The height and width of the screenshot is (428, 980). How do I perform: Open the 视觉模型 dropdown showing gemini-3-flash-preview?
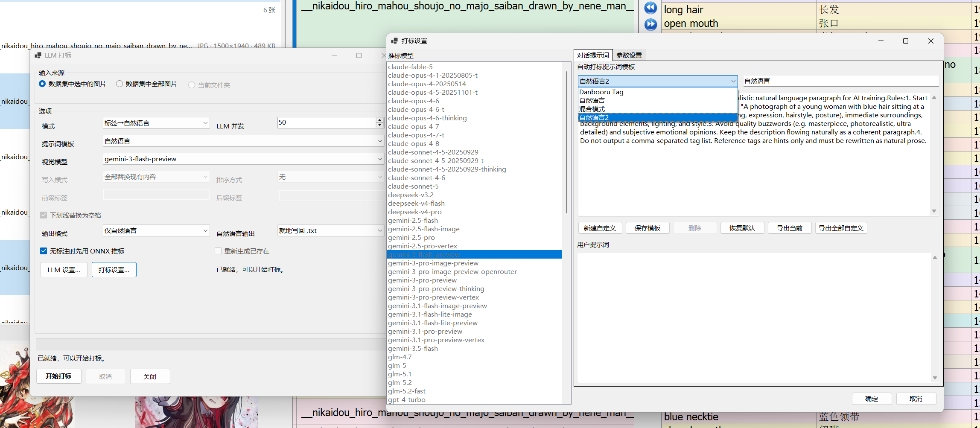[243, 159]
